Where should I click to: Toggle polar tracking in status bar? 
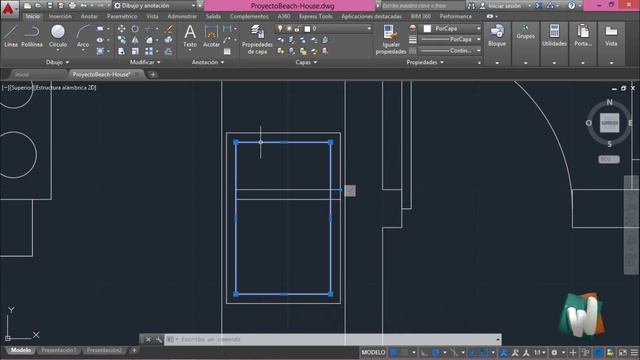[436, 352]
